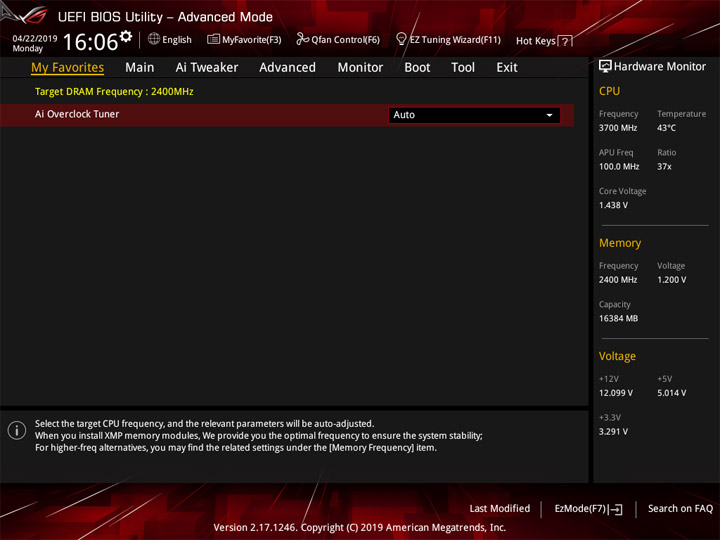Click the 04/22/2019 date
Image resolution: width=720 pixels, height=540 pixels.
35,39
